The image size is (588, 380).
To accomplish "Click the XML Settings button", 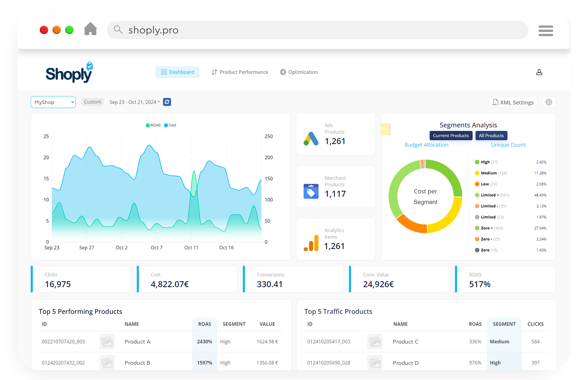I will [513, 102].
